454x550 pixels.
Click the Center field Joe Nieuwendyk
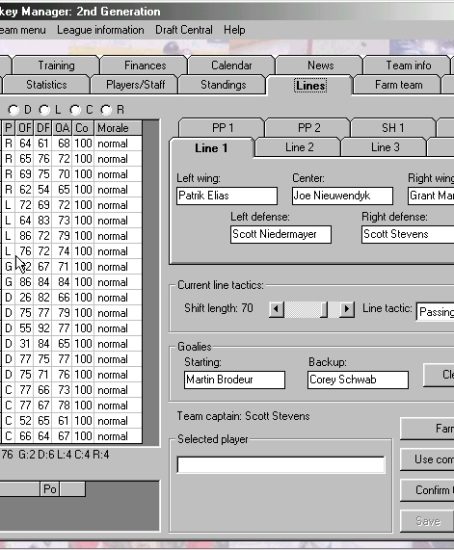(342, 196)
